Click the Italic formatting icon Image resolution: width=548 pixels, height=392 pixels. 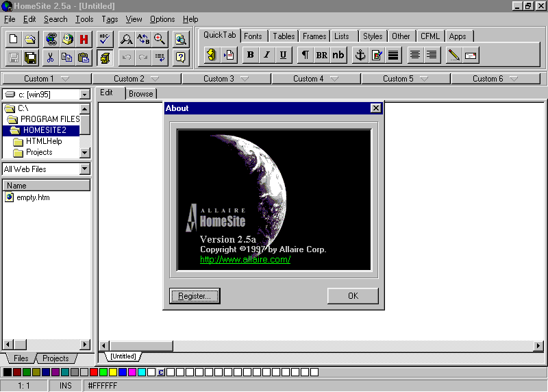(266, 56)
